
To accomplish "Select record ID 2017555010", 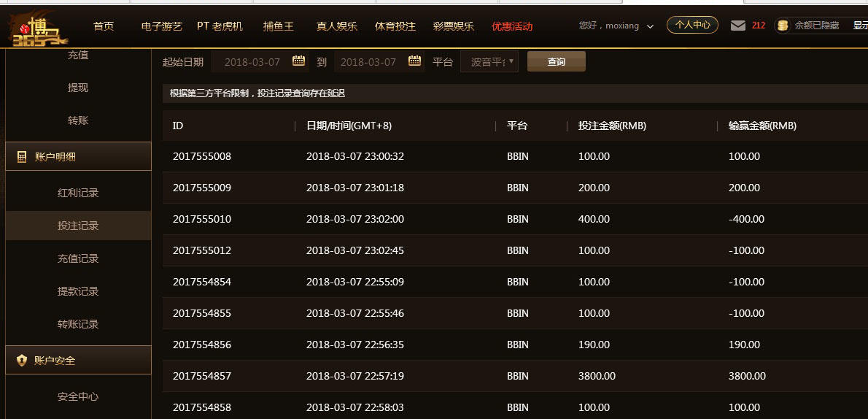I will coord(202,219).
